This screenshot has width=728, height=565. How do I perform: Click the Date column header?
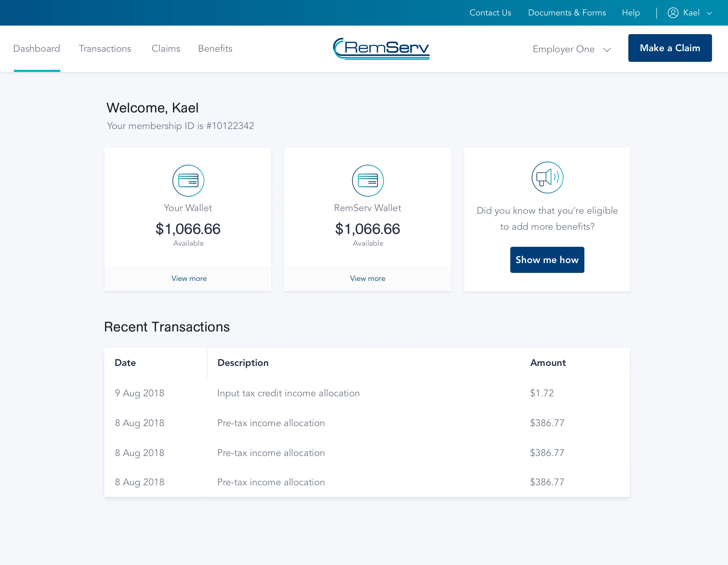(125, 363)
